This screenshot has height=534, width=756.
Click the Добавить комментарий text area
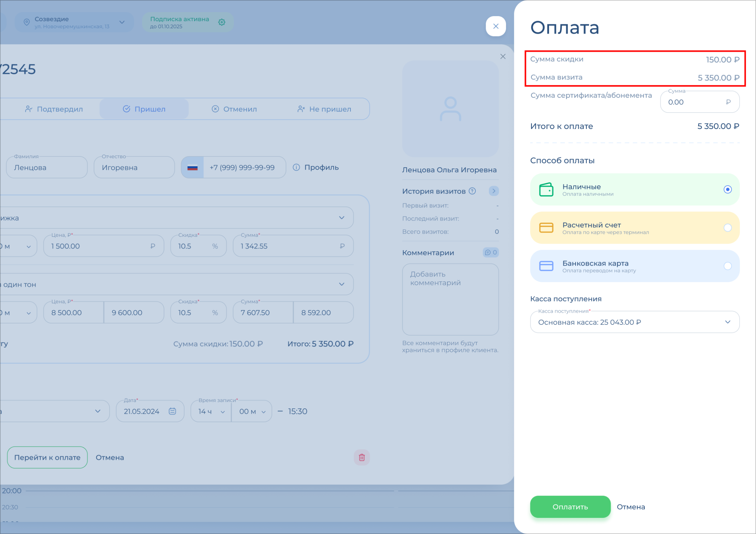[450, 299]
